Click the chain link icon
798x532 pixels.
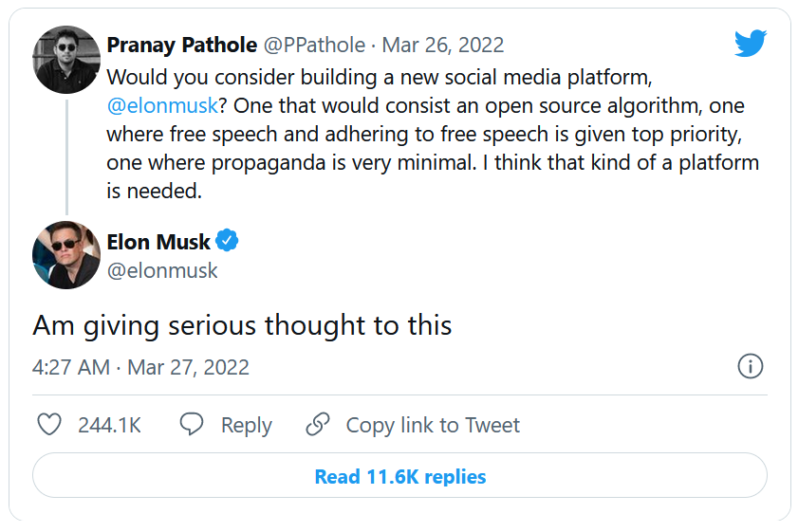pos(318,425)
